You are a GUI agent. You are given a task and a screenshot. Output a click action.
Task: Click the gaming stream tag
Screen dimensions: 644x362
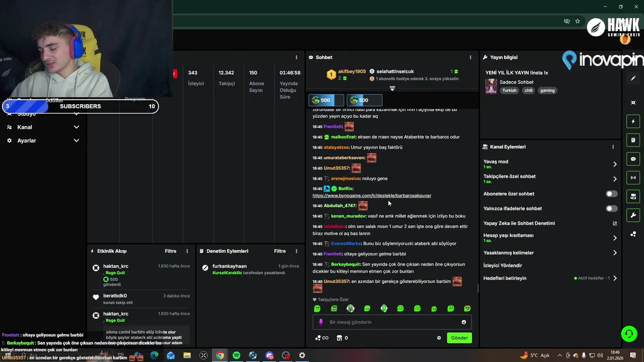click(x=547, y=90)
